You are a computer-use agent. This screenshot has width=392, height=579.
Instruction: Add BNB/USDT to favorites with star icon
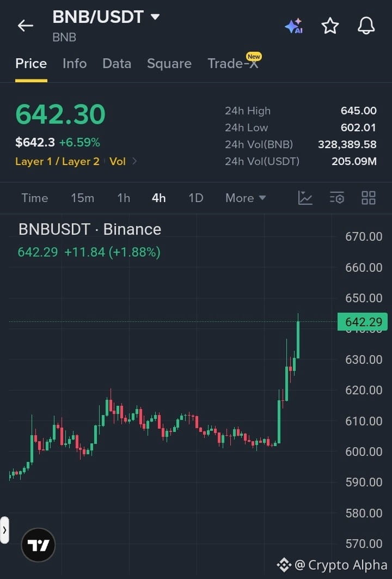[330, 26]
